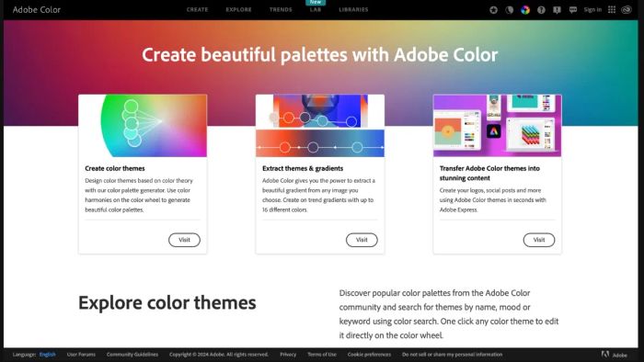Click the Adobe Color logo
Image resolution: width=644 pixels, height=362 pixels.
coord(37,10)
